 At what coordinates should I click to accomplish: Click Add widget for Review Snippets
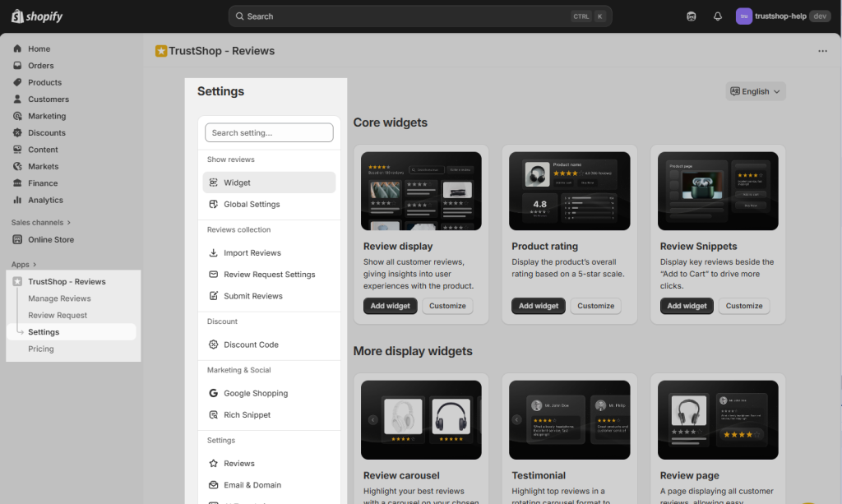tap(687, 306)
